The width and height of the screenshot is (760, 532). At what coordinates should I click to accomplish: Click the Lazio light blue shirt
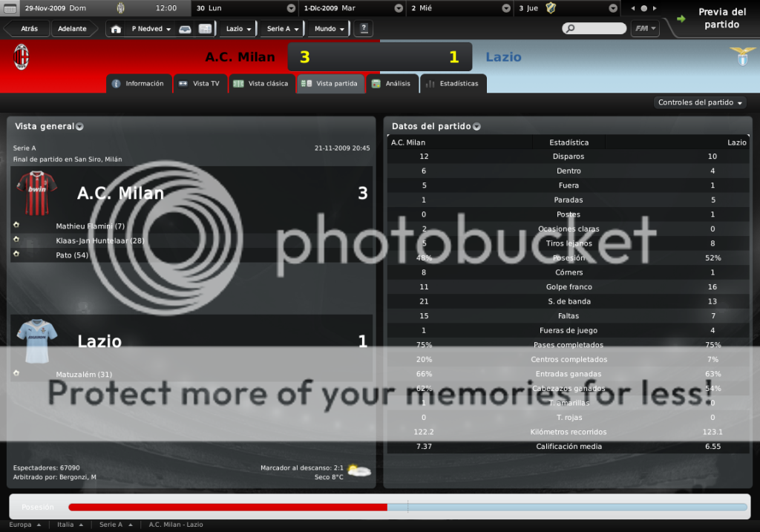[37, 341]
